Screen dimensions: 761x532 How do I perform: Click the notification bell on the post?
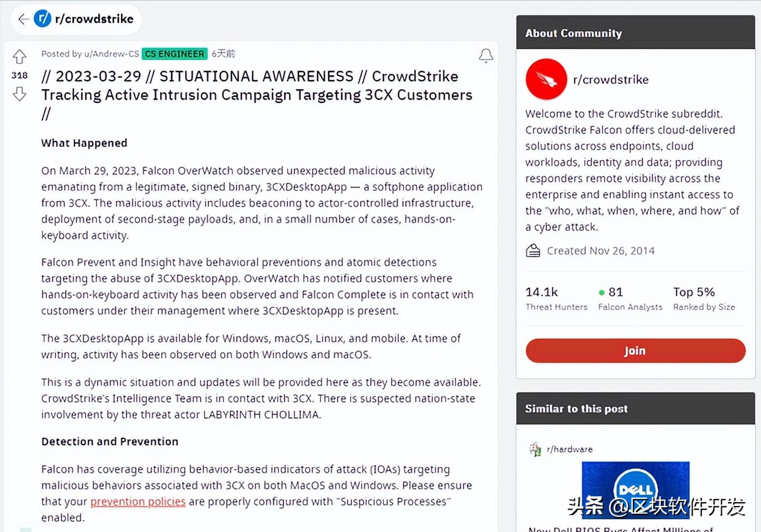[x=485, y=55]
